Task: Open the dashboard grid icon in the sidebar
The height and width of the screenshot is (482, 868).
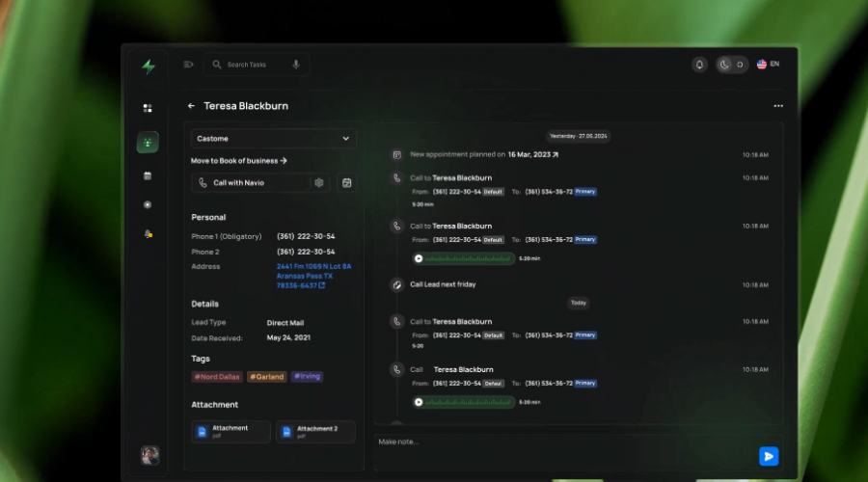Action: click(x=148, y=108)
